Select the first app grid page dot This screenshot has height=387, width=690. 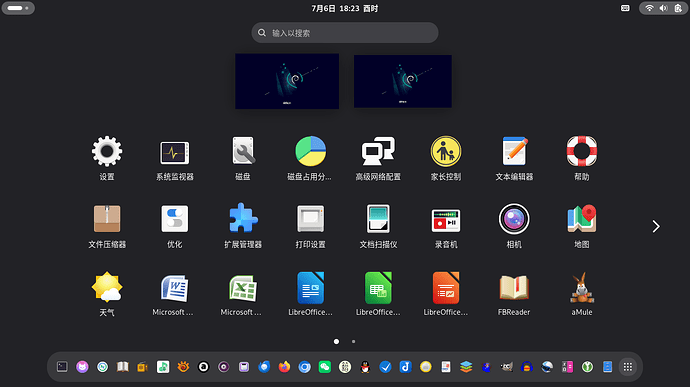tap(336, 341)
